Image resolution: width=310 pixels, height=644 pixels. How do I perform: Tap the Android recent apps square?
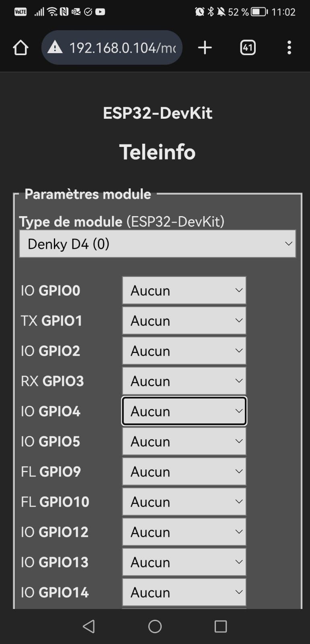coord(220,626)
